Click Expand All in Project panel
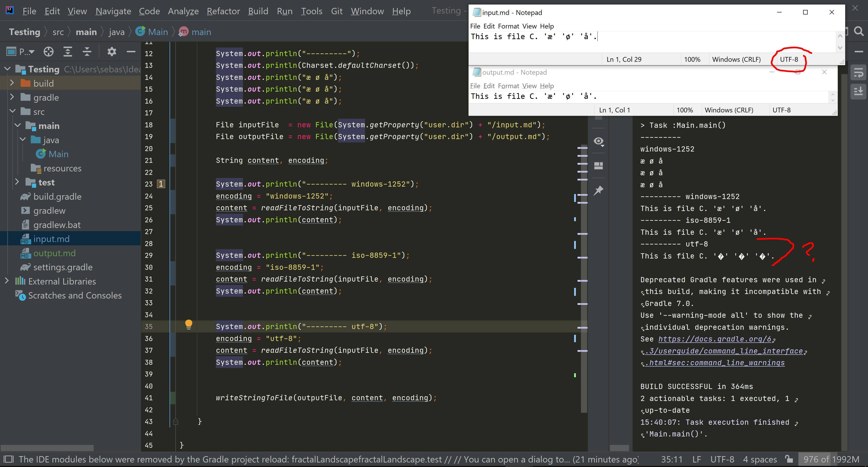The height and width of the screenshot is (467, 868). pos(68,52)
